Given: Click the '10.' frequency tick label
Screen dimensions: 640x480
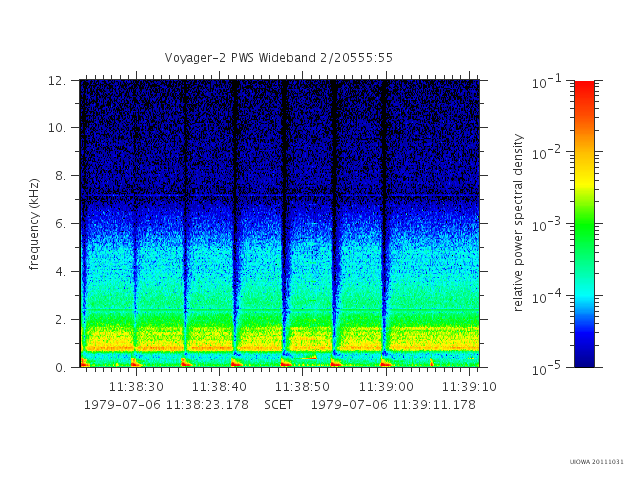Looking at the screenshot, I should [x=57, y=128].
